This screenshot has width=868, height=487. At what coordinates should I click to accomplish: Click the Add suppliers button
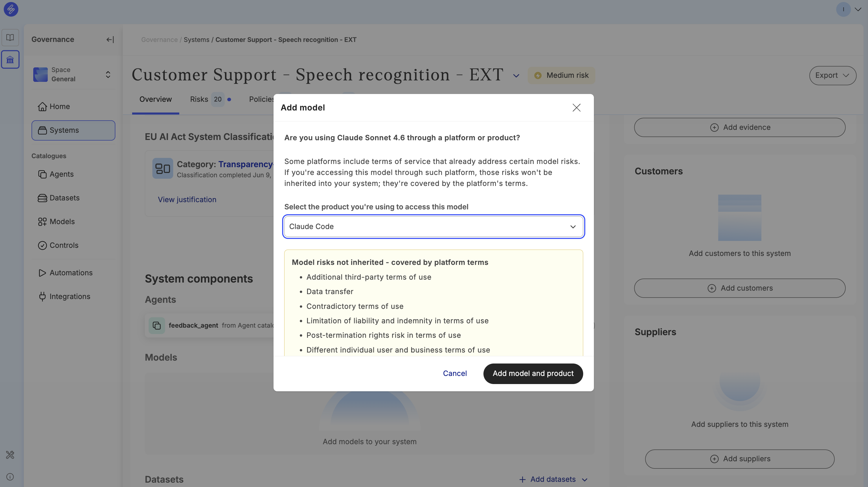740,459
